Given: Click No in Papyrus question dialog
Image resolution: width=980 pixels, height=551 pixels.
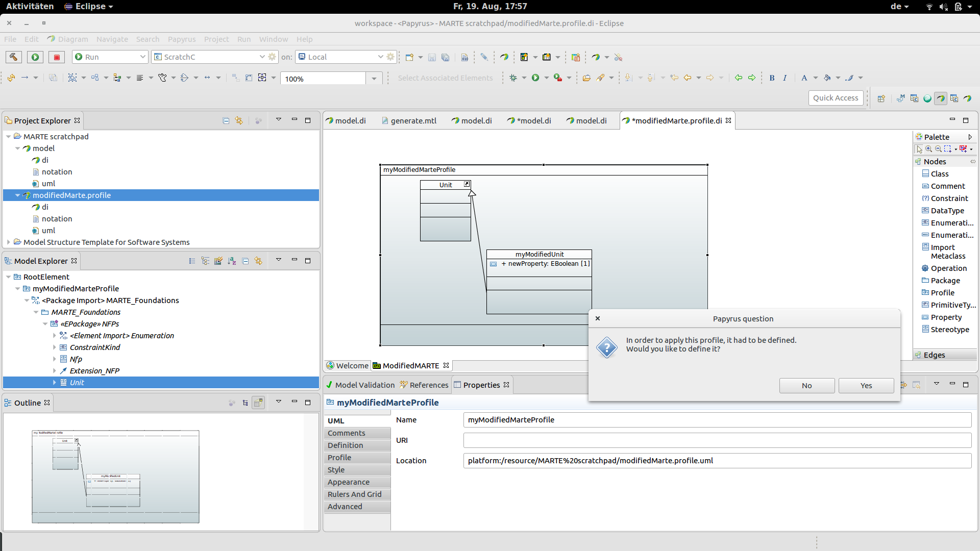Looking at the screenshot, I should tap(807, 386).
